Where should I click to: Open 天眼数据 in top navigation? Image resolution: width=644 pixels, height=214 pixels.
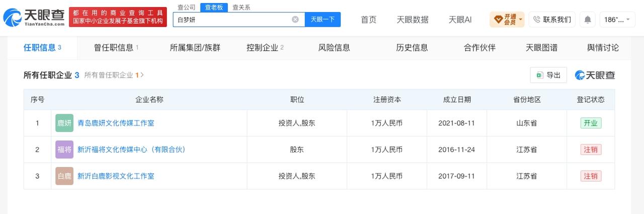click(x=413, y=20)
